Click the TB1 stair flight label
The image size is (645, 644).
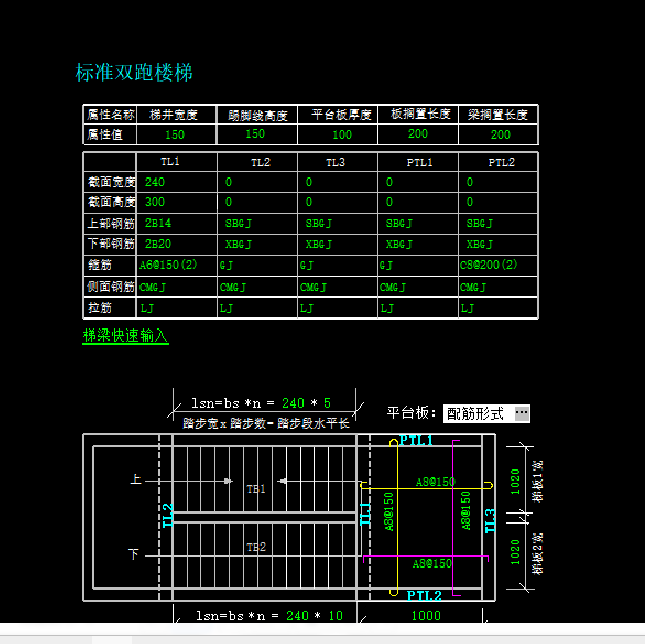tap(256, 489)
